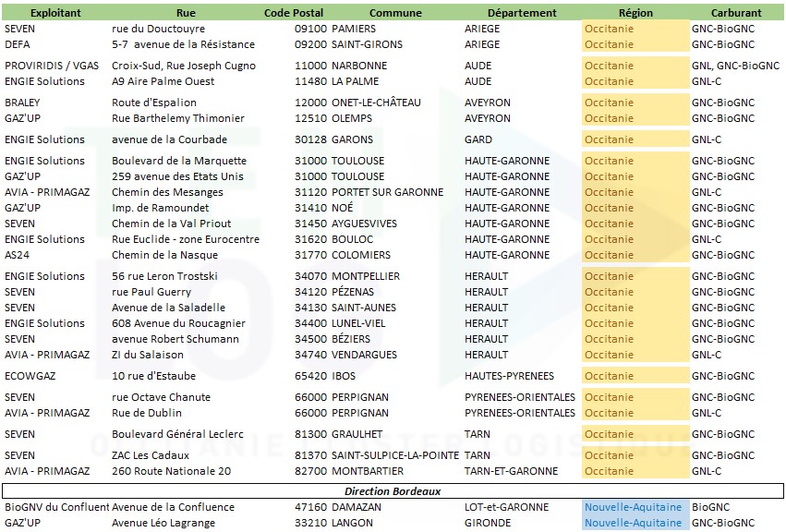Click the Rue column header
Image resolution: width=786 pixels, height=532 pixels.
click(x=186, y=13)
